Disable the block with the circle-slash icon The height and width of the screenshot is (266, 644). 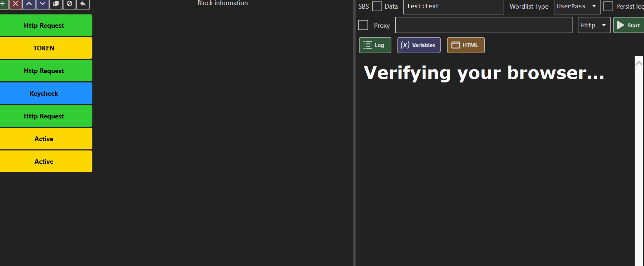click(x=70, y=4)
